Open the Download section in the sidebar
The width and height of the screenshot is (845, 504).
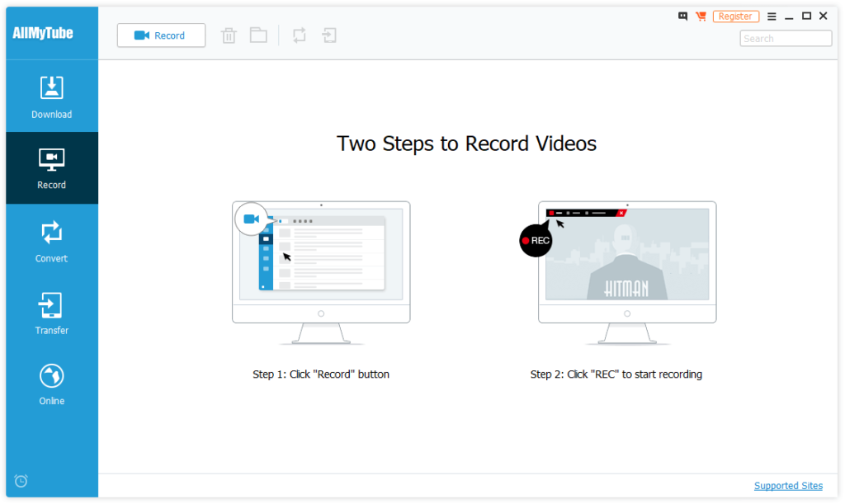[x=51, y=96]
